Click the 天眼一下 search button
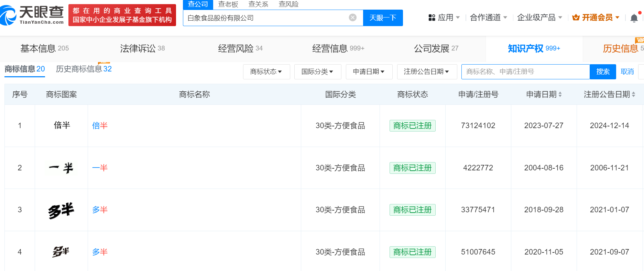Viewport: 644px width, 271px height. coord(383,18)
